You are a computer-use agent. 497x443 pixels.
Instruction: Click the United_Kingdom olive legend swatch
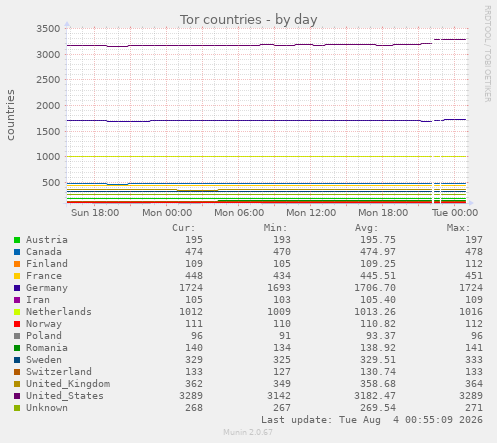click(x=17, y=384)
